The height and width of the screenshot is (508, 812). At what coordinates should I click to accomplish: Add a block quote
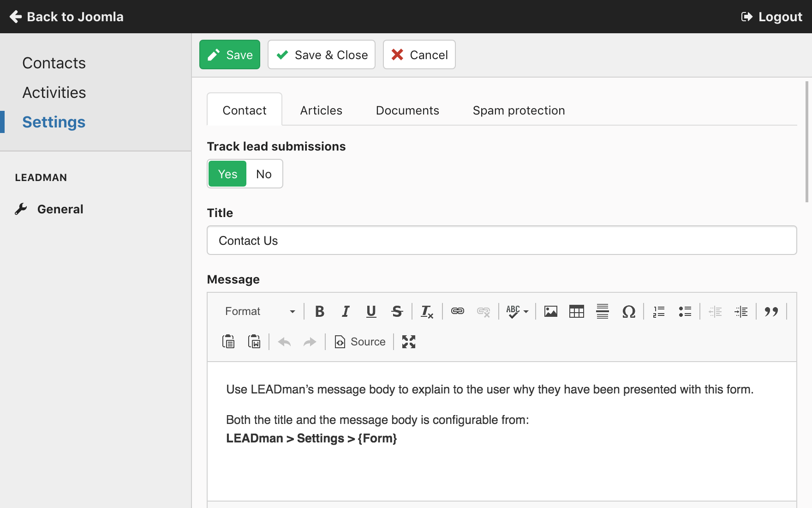click(x=771, y=311)
